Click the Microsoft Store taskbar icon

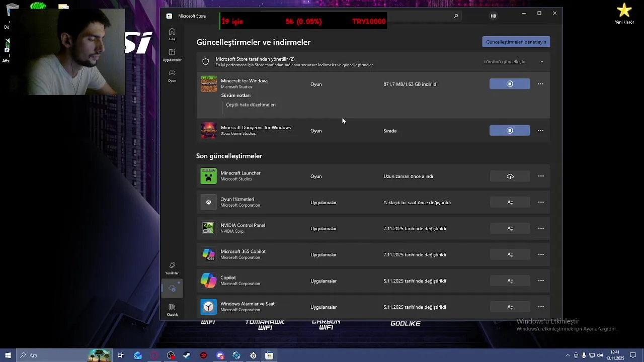click(269, 355)
